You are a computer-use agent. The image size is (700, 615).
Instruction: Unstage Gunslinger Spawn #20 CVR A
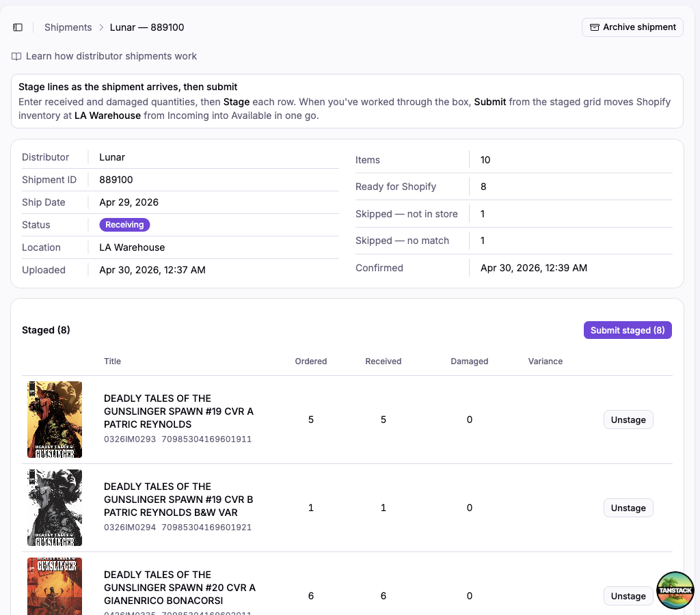[628, 596]
